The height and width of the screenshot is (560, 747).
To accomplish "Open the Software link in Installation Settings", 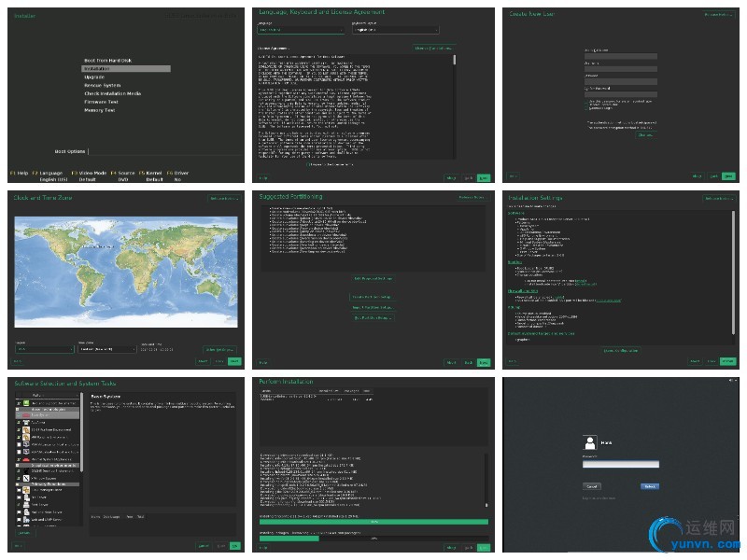I will click(515, 213).
